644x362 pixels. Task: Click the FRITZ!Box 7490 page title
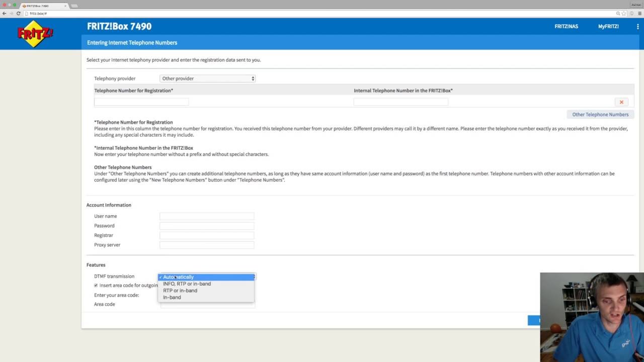pos(119,27)
